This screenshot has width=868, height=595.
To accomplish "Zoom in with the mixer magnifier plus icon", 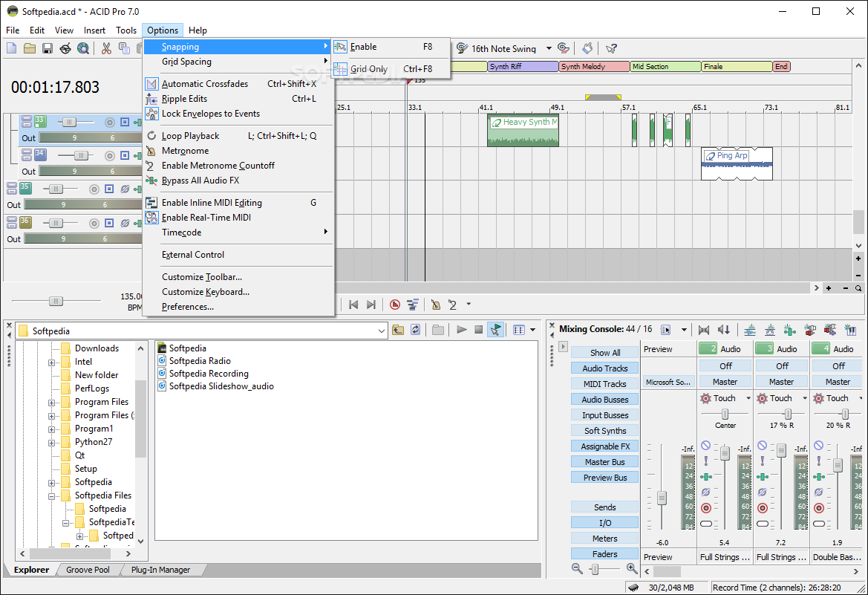I will coord(632,568).
